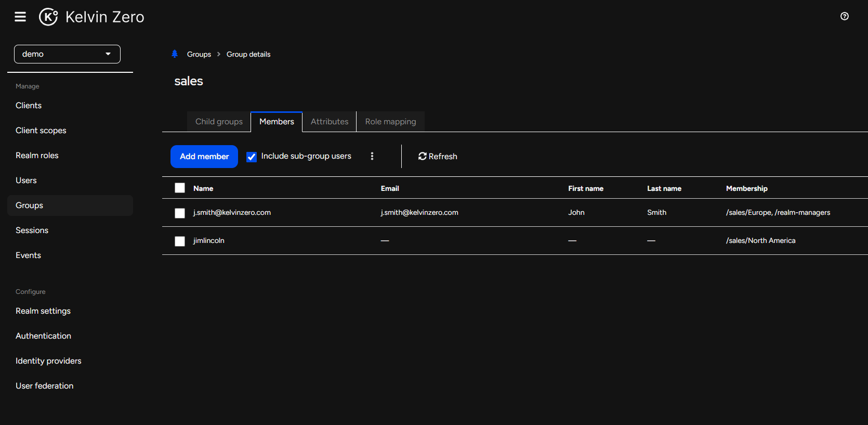Refresh the members list
This screenshot has width=868, height=425.
pos(438,156)
